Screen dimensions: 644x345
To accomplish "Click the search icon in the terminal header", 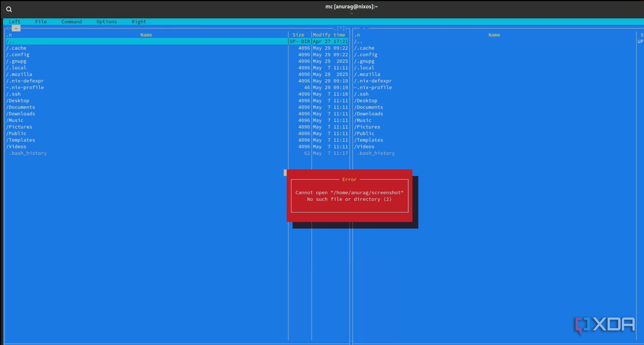I will 9,10.
